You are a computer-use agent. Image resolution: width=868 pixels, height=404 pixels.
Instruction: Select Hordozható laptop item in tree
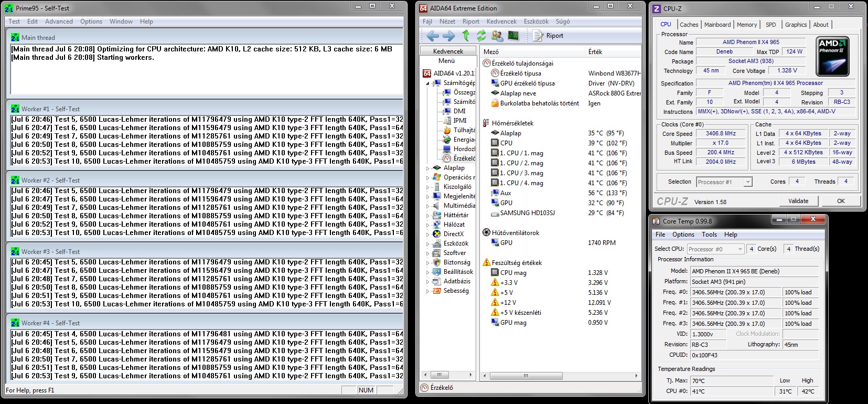[459, 149]
